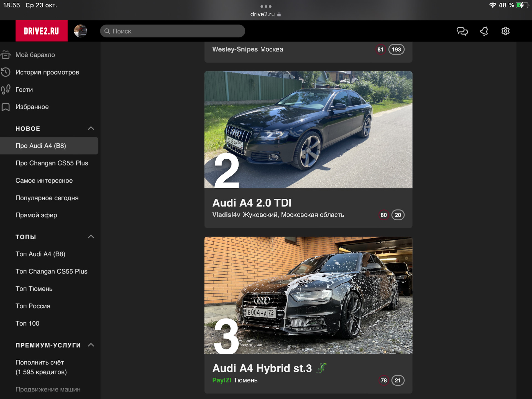The width and height of the screenshot is (532, 399).
Task: Open Моё барахло
Action: click(35, 55)
